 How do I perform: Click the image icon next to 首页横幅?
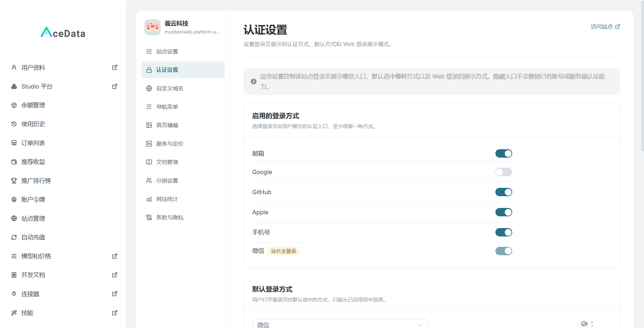(149, 125)
